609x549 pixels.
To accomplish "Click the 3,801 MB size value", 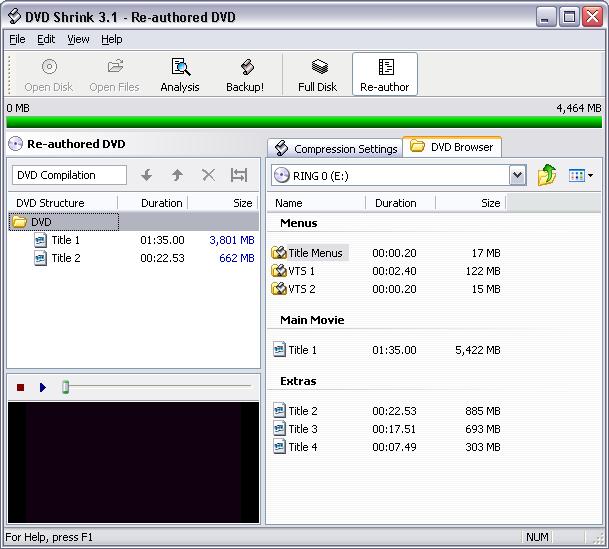I will point(232,240).
